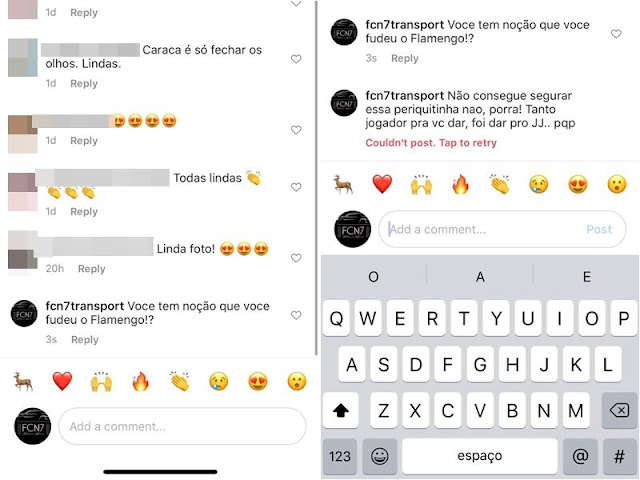640x480 pixels.
Task: Tap the fire emoji above the keyboard
Action: 460,184
